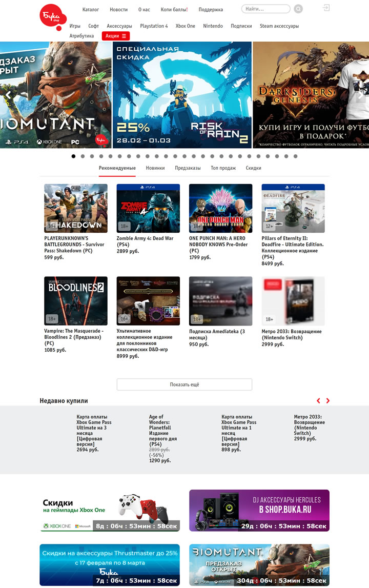Open the Копи баллы! link
The height and width of the screenshot is (588, 369).
tap(174, 10)
